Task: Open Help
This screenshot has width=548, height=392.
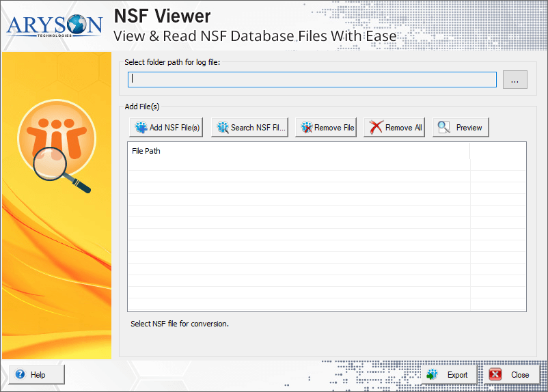Action: [x=37, y=374]
